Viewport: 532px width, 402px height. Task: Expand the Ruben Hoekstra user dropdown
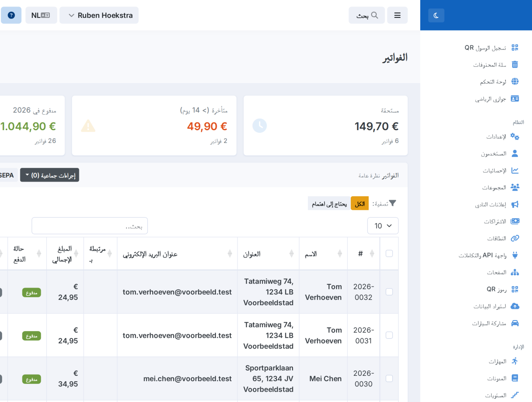click(x=99, y=15)
